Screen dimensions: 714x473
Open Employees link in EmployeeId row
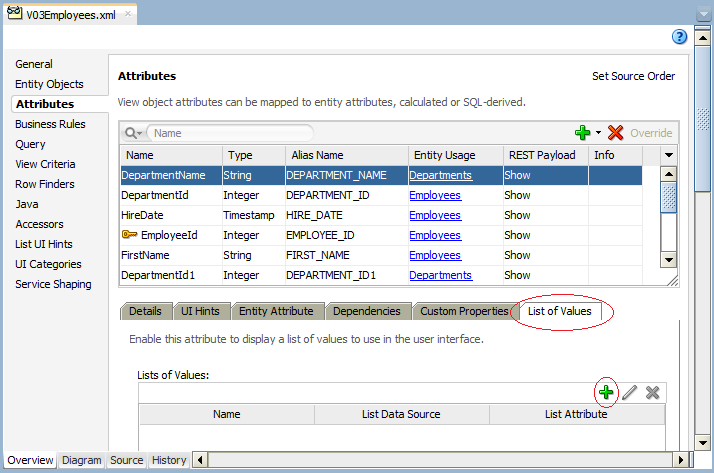[x=435, y=235]
